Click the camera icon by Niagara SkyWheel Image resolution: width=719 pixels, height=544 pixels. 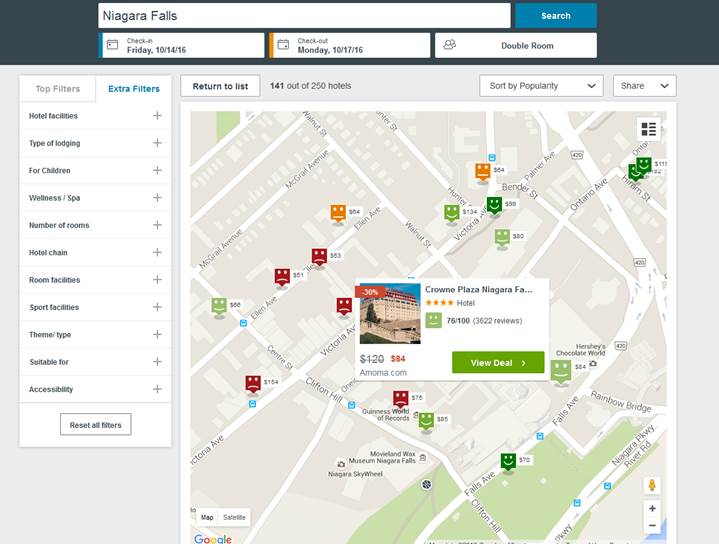click(341, 464)
